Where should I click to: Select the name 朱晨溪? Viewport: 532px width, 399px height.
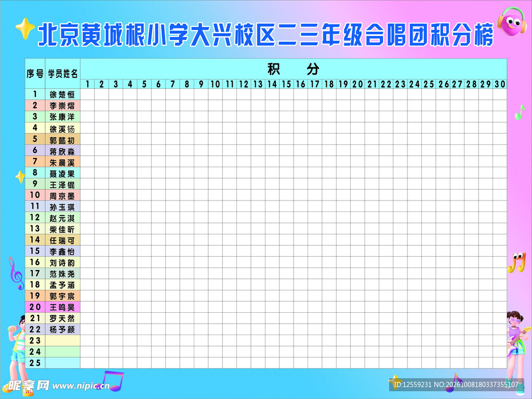62,163
